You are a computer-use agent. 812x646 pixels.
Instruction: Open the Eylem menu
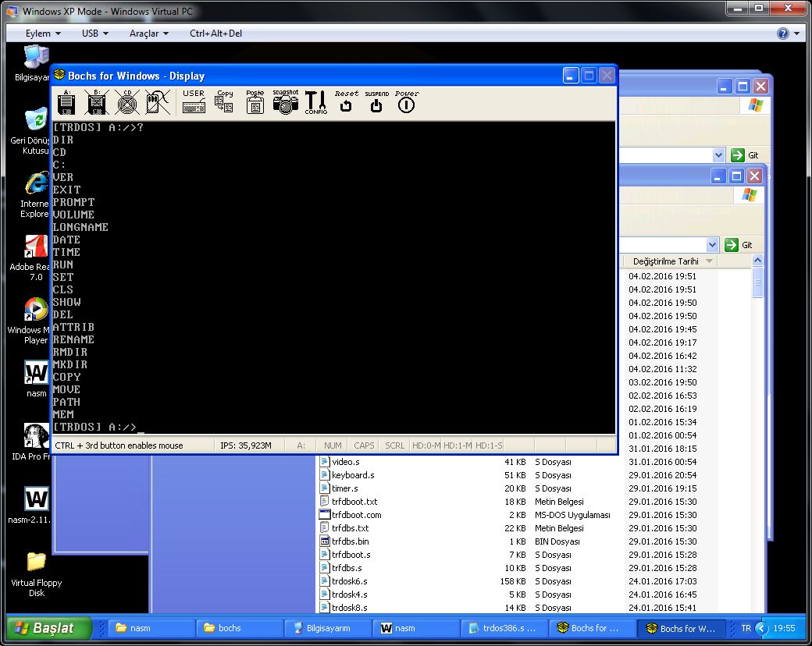pos(43,33)
